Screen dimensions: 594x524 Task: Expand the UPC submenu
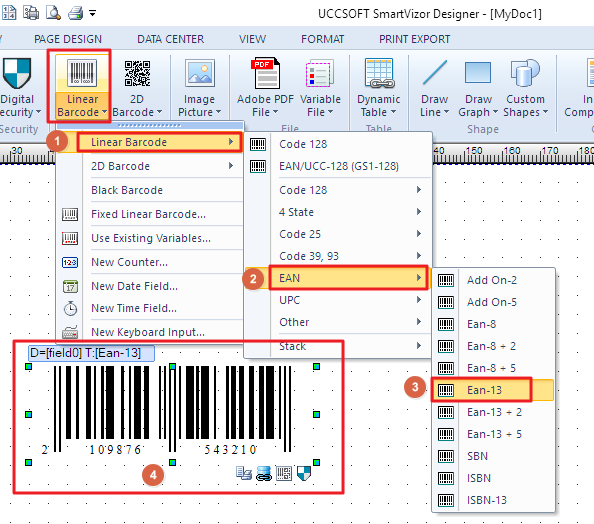pyautogui.click(x=338, y=300)
